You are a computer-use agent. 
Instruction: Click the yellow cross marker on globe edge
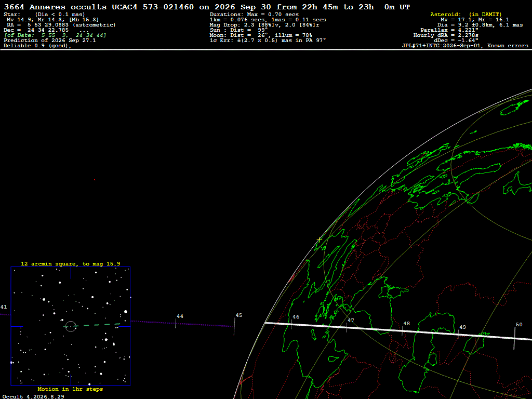(x=320, y=240)
